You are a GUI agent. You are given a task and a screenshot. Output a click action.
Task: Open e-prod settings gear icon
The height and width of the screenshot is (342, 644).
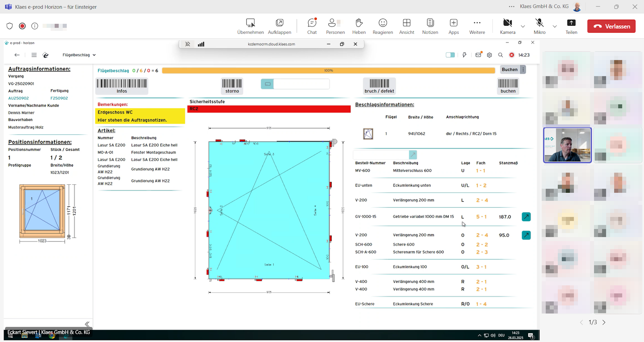(x=489, y=55)
